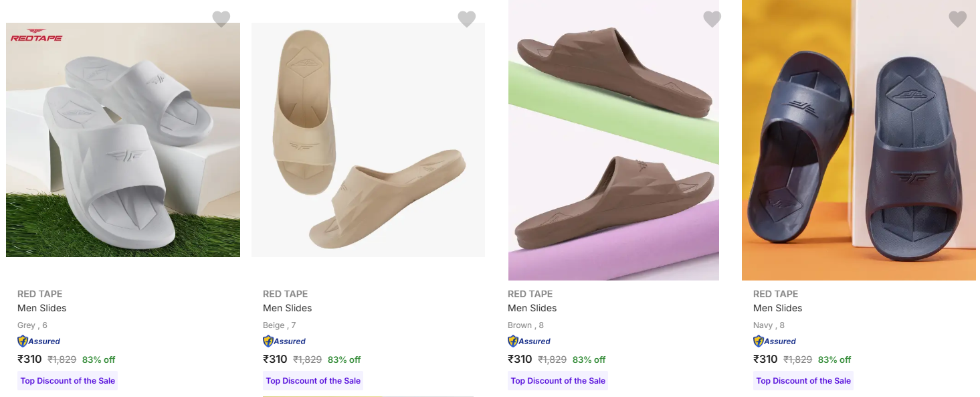Image resolution: width=980 pixels, height=397 pixels.
Task: Select the Men Slides title for brown pair
Action: 532,308
